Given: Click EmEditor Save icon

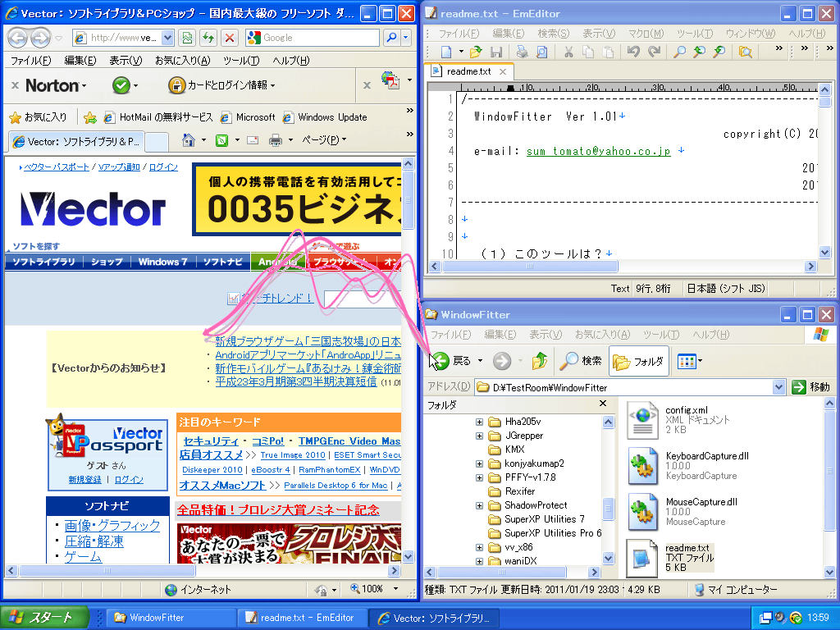Looking at the screenshot, I should [x=496, y=52].
